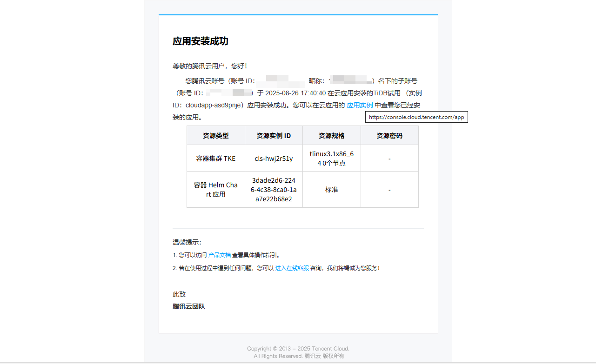Open the 产品文档 link
The width and height of the screenshot is (596, 364).
point(219,255)
